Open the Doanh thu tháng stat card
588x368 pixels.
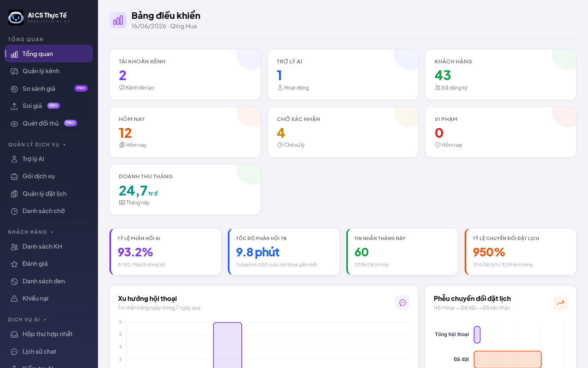point(185,190)
